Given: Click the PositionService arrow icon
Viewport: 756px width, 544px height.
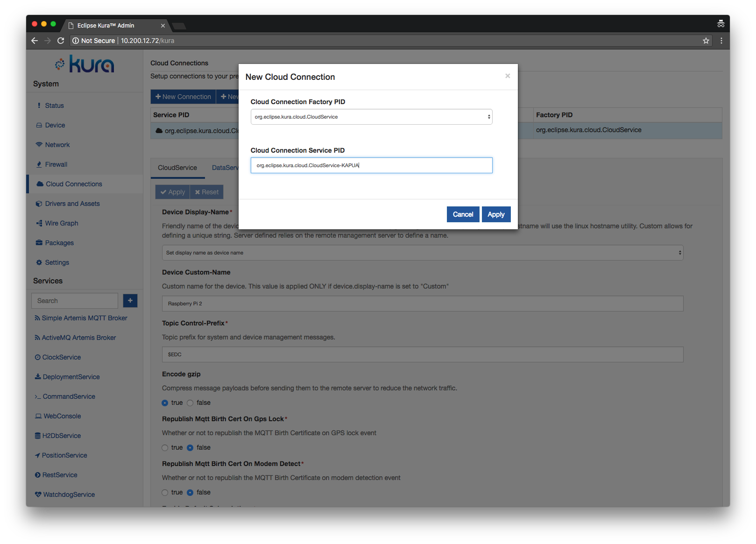Looking at the screenshot, I should (x=37, y=455).
